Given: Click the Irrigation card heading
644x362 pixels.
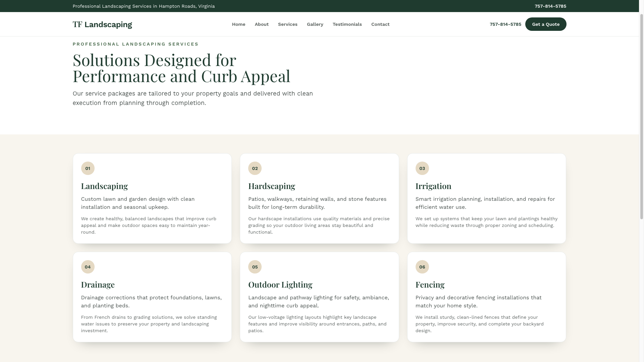Looking at the screenshot, I should pos(433,186).
